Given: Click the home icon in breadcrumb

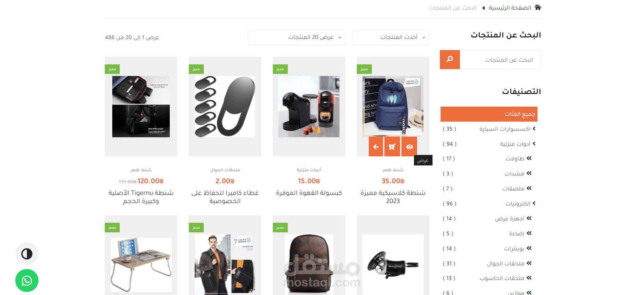Looking at the screenshot, I should coord(538,7).
